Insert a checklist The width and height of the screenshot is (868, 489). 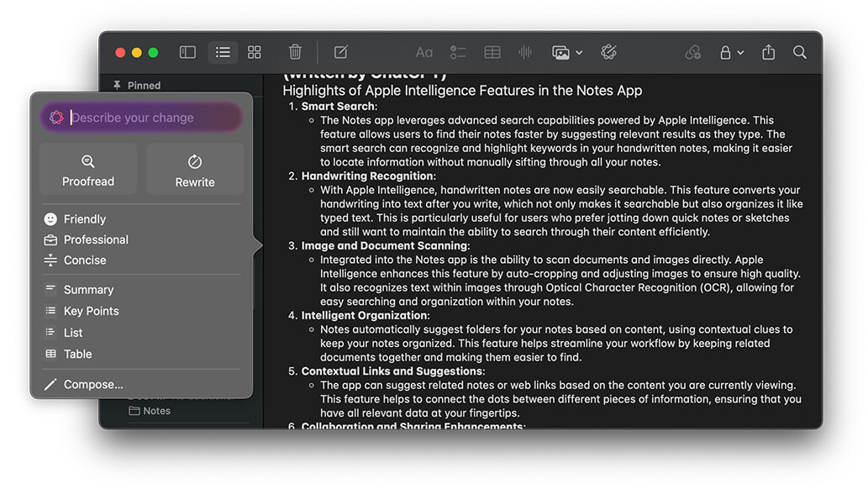tap(458, 53)
